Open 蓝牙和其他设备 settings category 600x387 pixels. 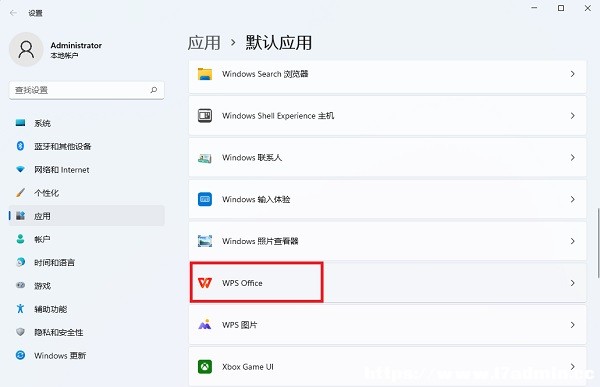[x=87, y=146]
